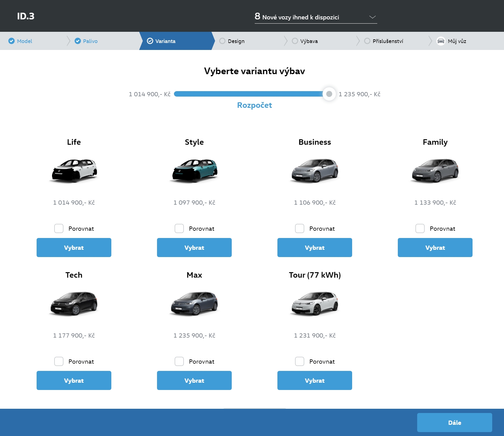Click the circle icon beside Příslušenství step
This screenshot has width=504, height=436.
[x=367, y=41]
